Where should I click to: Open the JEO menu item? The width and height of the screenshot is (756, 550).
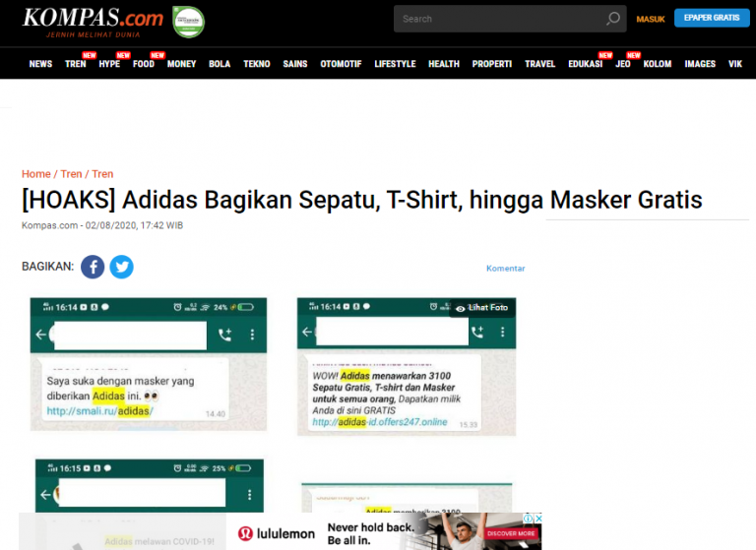(x=623, y=64)
